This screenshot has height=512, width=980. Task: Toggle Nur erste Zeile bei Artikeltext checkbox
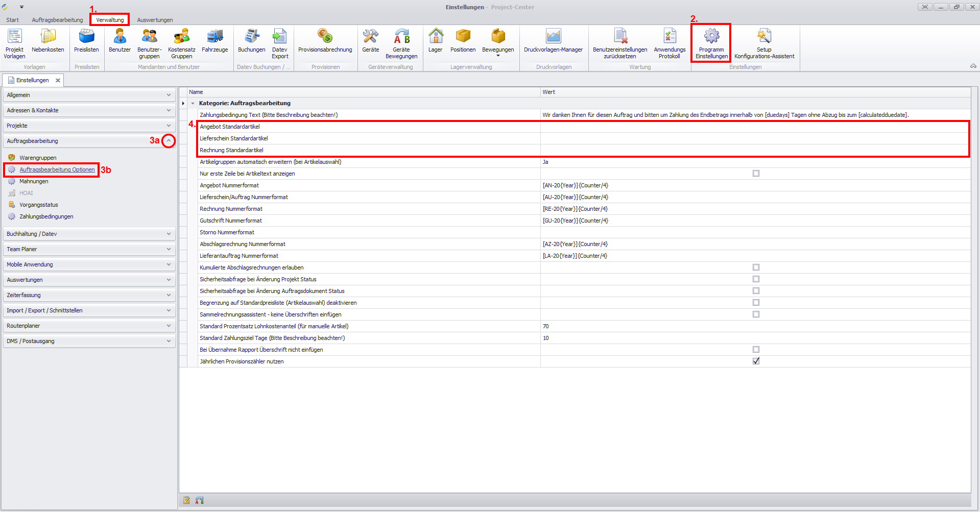coord(756,174)
